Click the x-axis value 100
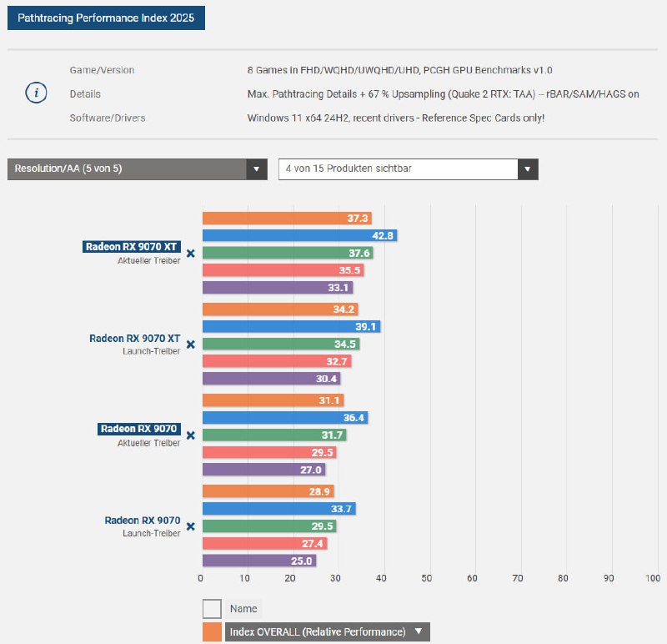 pos(653,578)
